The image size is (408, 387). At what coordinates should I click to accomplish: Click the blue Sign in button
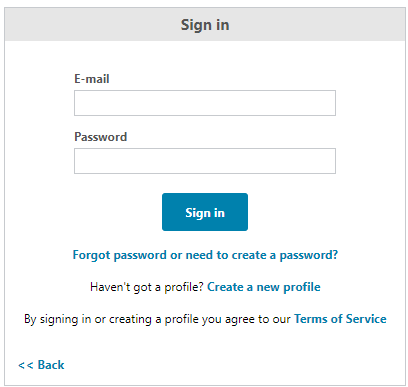(x=205, y=212)
